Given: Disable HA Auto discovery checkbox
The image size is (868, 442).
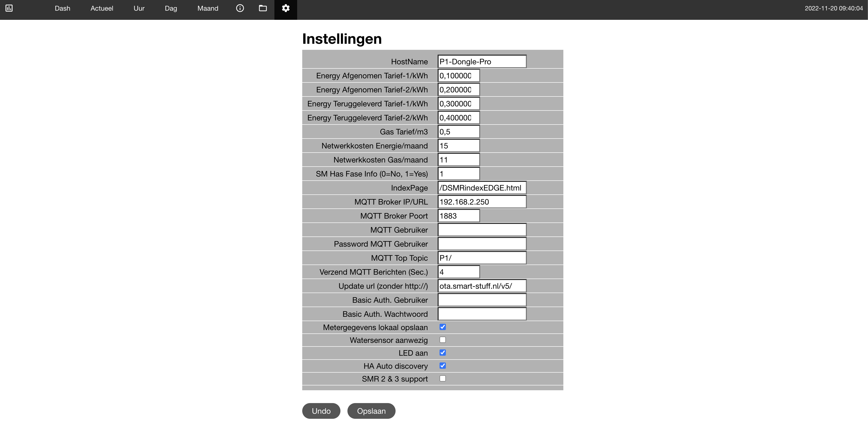Looking at the screenshot, I should click(442, 366).
